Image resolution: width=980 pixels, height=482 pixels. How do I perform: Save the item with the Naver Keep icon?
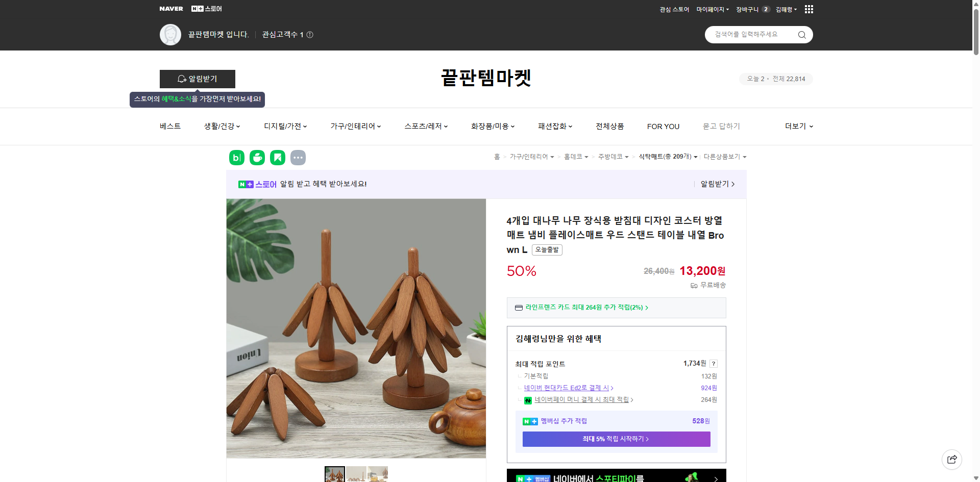[277, 158]
